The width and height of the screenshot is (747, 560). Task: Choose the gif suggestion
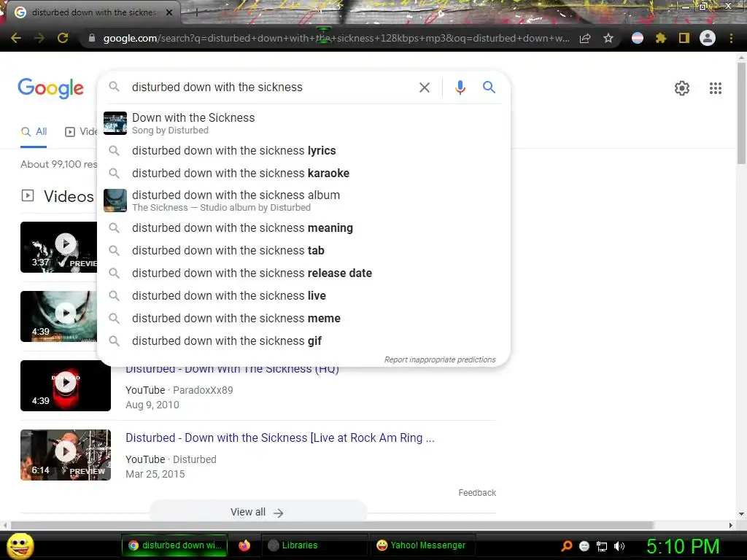click(303, 341)
